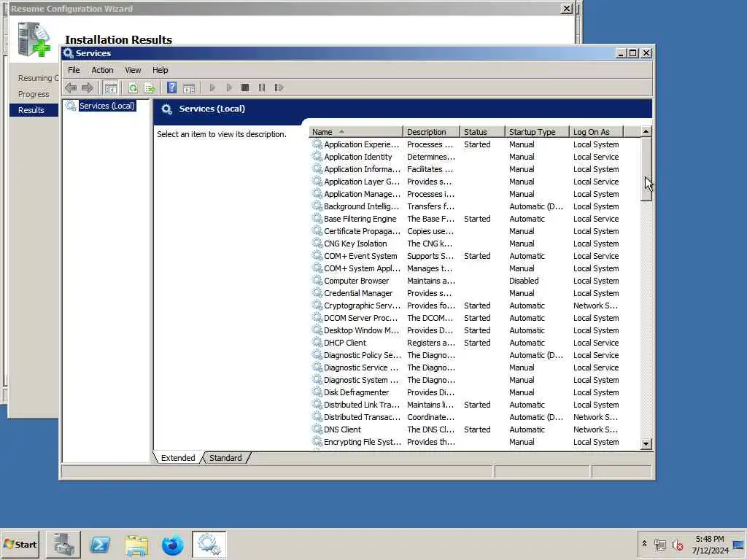Viewport: 747px width, 560px height.
Task: Click the Back arrow in Services toolbar
Action: pos(71,87)
